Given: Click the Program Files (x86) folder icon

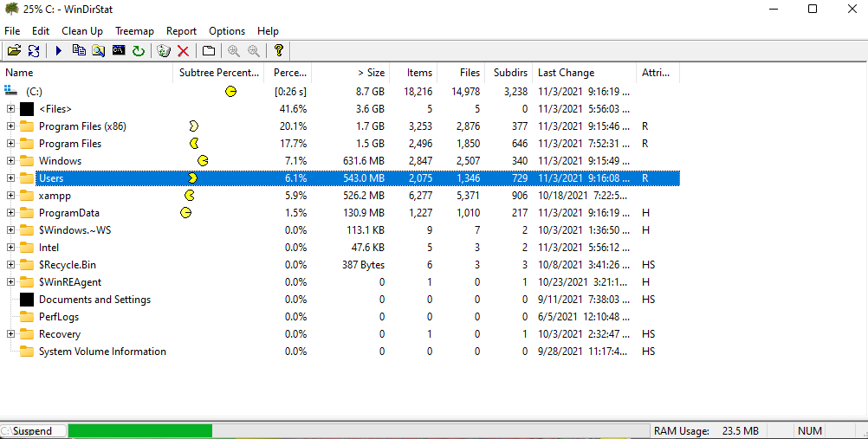Looking at the screenshot, I should tap(27, 126).
